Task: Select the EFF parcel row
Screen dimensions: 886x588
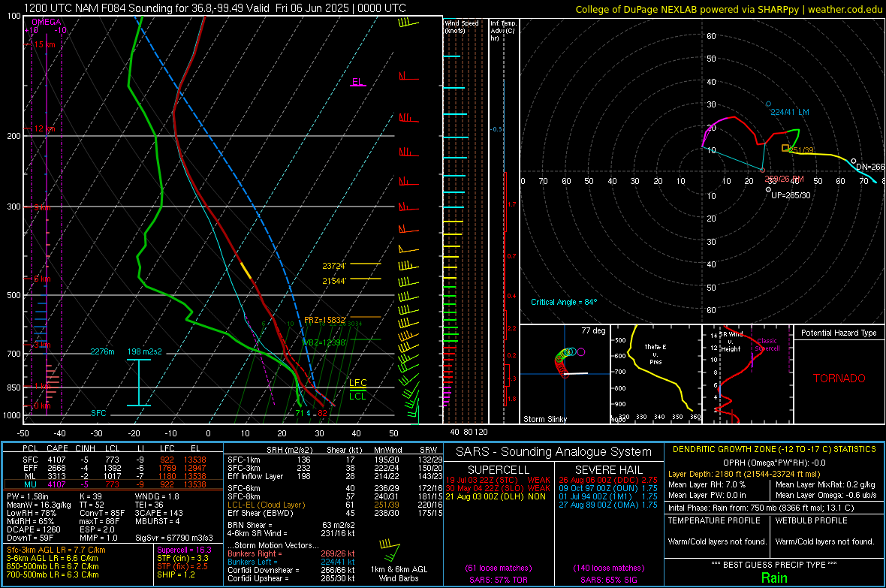Action: click(x=113, y=468)
